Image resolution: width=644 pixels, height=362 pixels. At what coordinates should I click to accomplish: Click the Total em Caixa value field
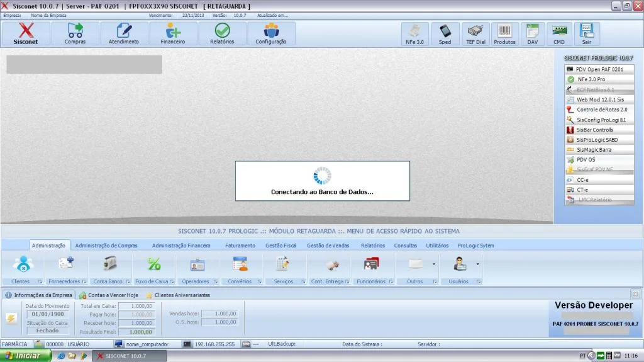point(136,306)
